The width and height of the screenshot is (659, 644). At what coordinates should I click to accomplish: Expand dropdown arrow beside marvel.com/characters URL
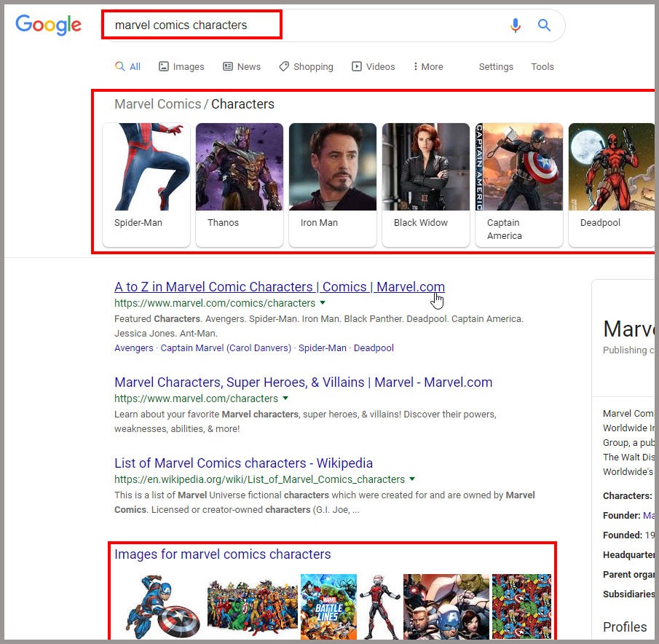(285, 398)
